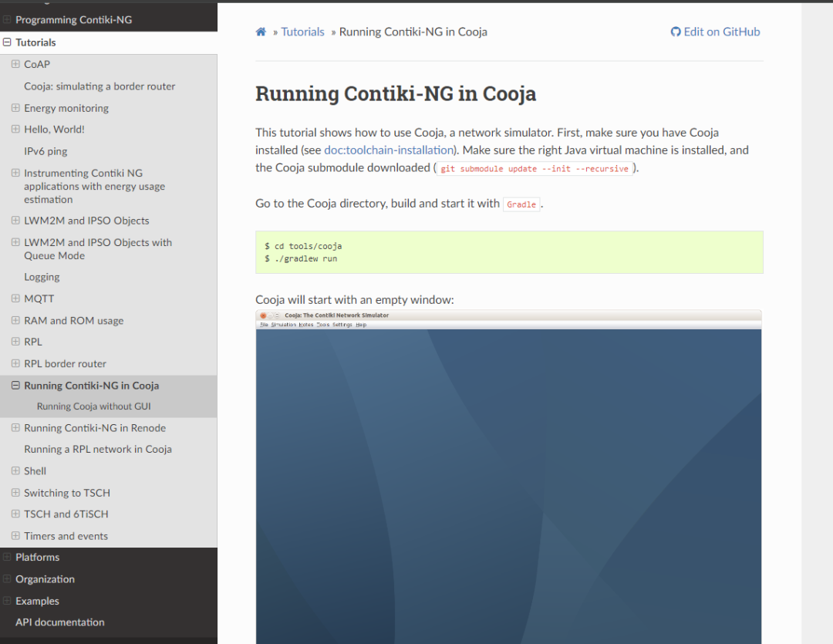Viewport: 833px width, 644px height.
Task: Expand the LWM2M and IPSO Objects entry
Action: click(x=15, y=220)
